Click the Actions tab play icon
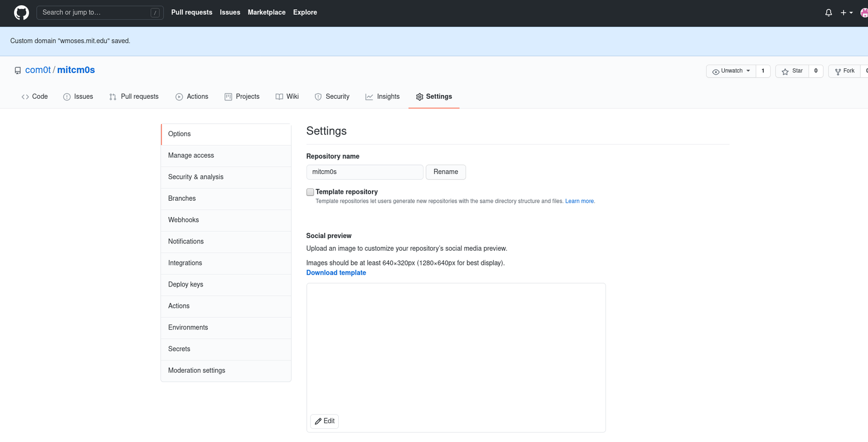 tap(179, 97)
